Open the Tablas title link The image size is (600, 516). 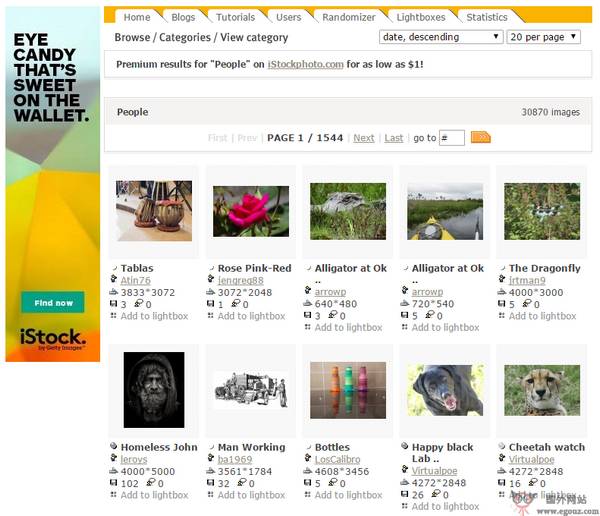coord(137,268)
